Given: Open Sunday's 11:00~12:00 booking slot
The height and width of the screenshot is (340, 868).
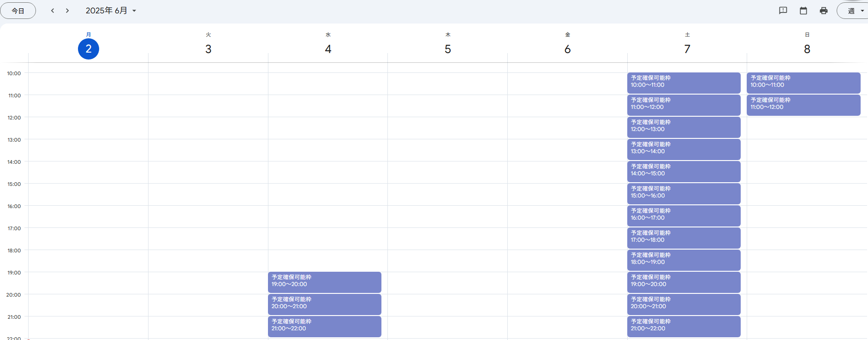Looking at the screenshot, I should (803, 105).
